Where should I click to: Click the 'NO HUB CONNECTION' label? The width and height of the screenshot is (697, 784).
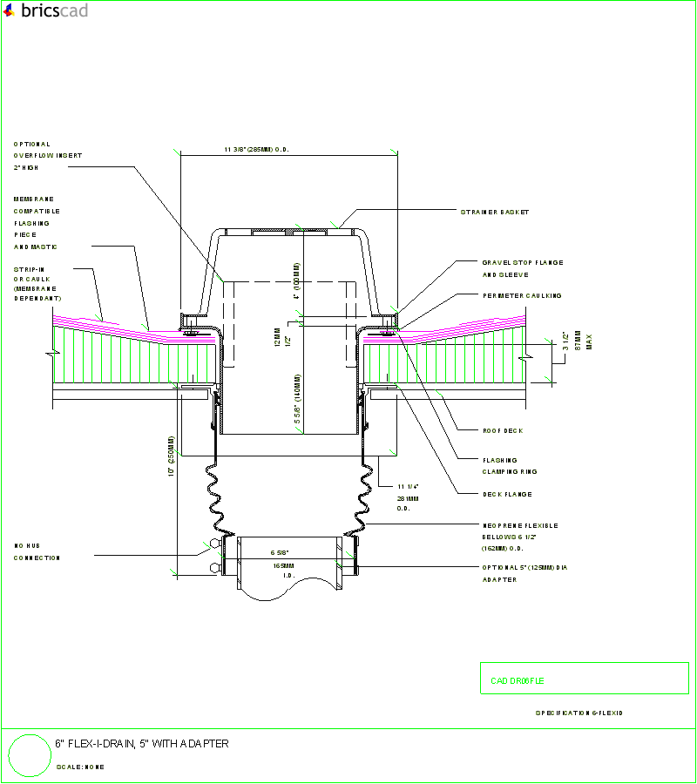coord(37,551)
